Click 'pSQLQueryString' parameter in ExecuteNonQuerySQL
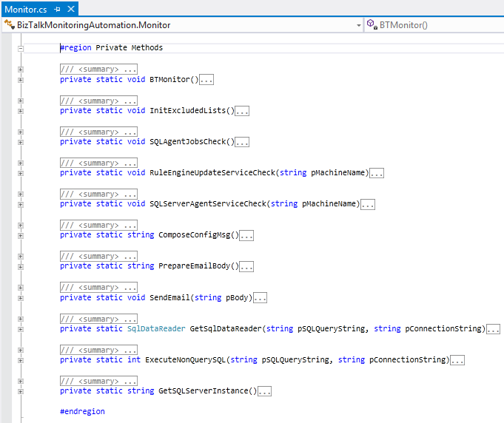 coord(295,360)
